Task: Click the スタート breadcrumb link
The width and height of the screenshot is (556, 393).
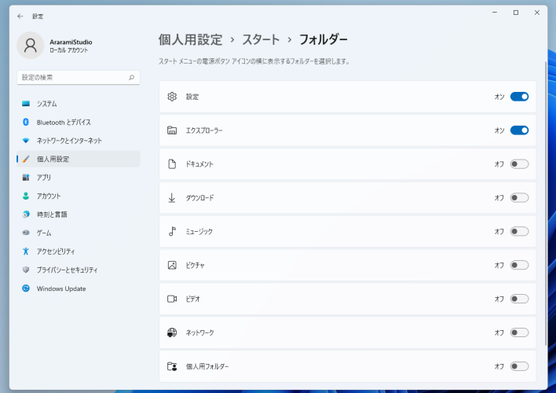Action: 261,39
